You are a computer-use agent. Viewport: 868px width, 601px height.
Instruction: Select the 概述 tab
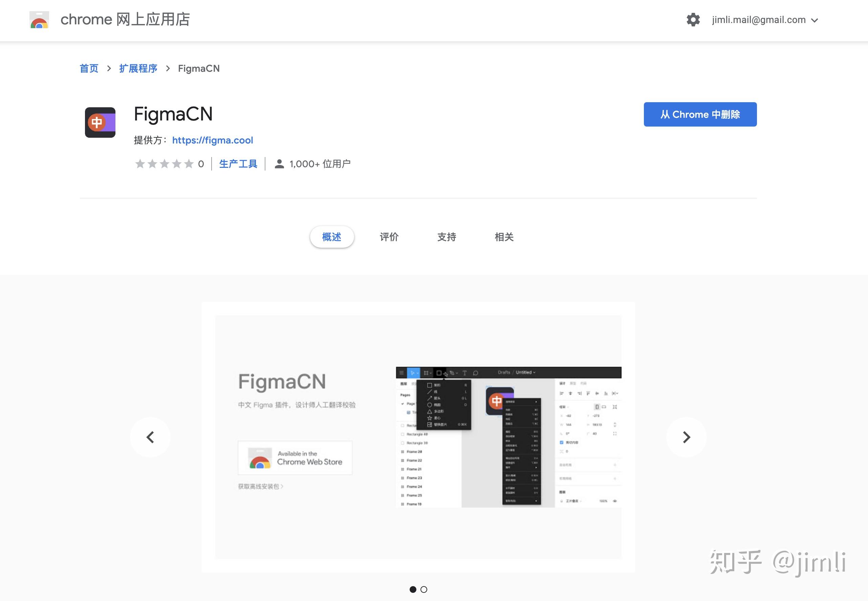[x=331, y=237]
